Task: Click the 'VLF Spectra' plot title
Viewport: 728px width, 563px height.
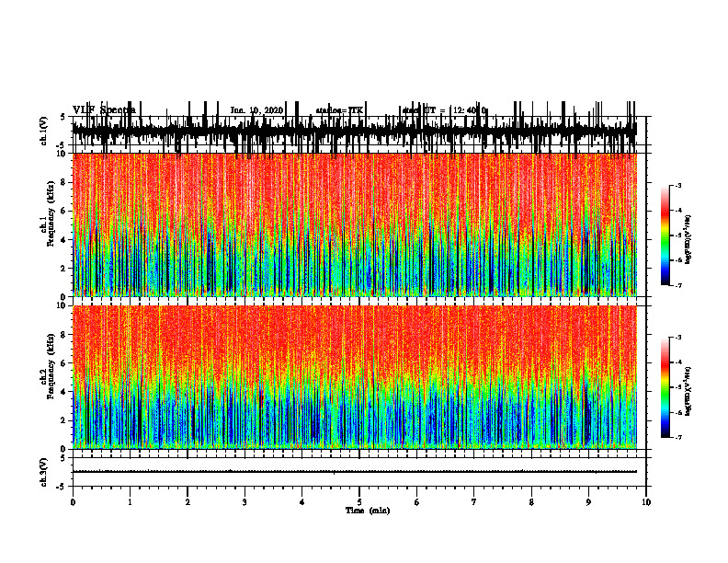Action: (x=104, y=109)
